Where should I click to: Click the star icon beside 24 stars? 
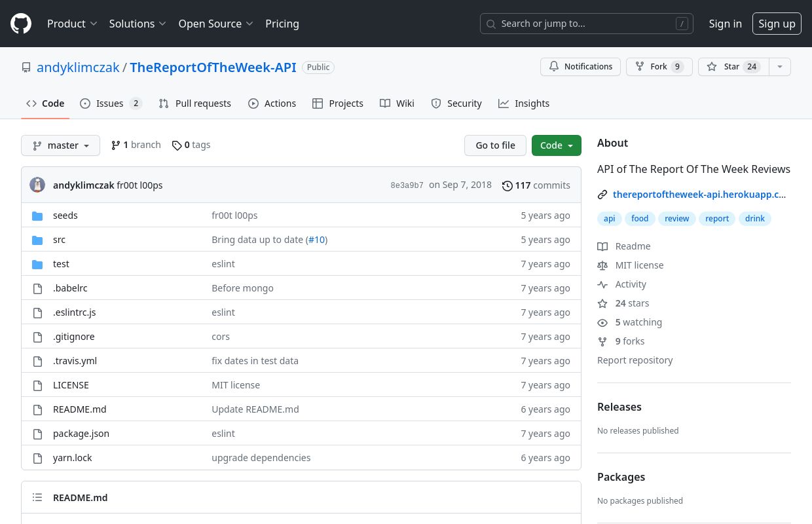click(x=602, y=303)
